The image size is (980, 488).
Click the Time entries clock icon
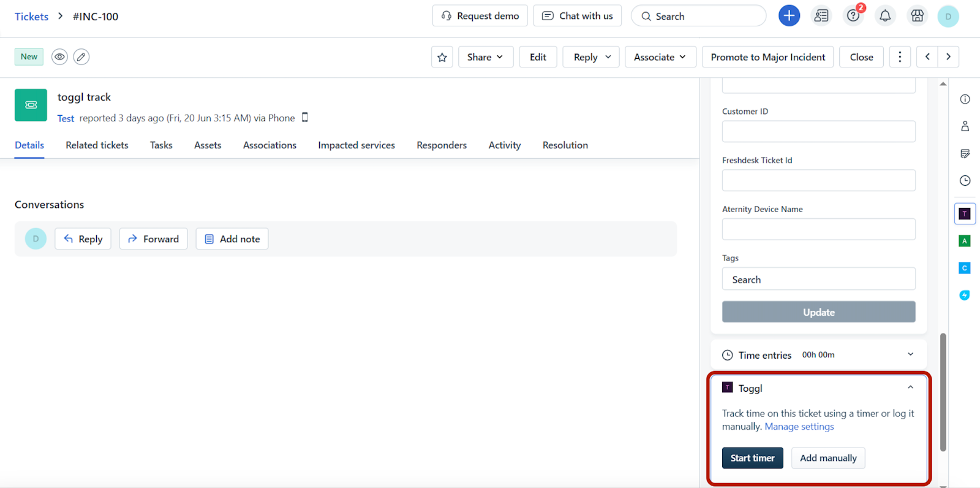[728, 355]
